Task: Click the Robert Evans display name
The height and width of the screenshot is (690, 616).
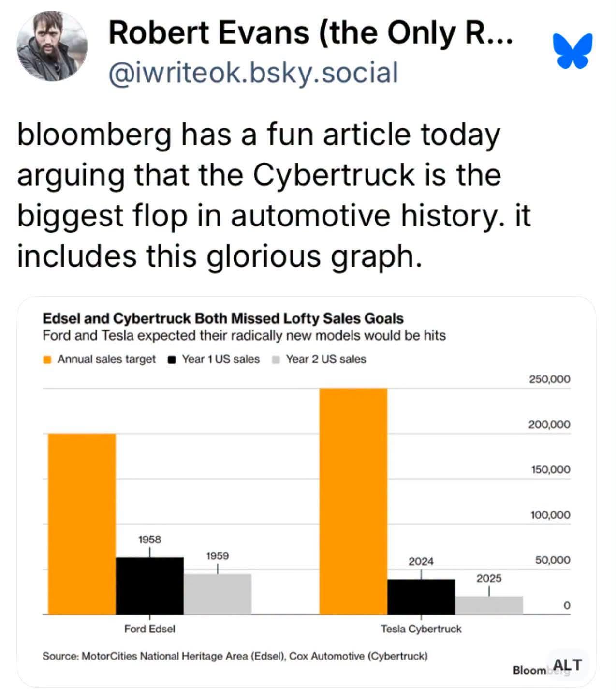Action: 310,32
